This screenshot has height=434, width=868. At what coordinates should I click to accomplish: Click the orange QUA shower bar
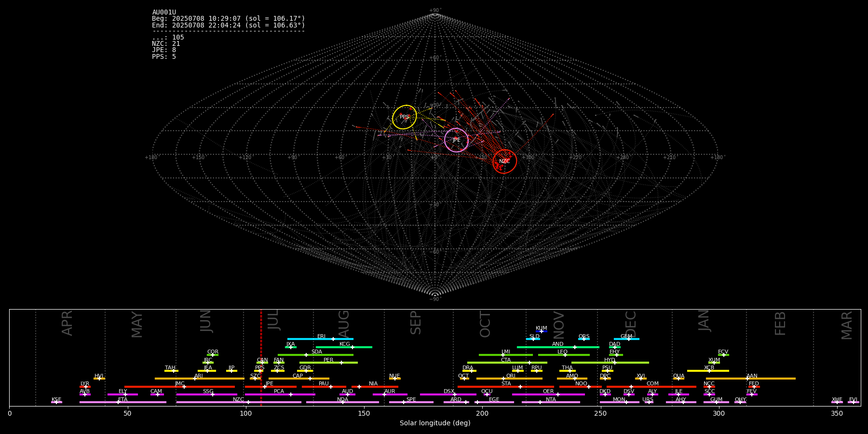coord(678,379)
